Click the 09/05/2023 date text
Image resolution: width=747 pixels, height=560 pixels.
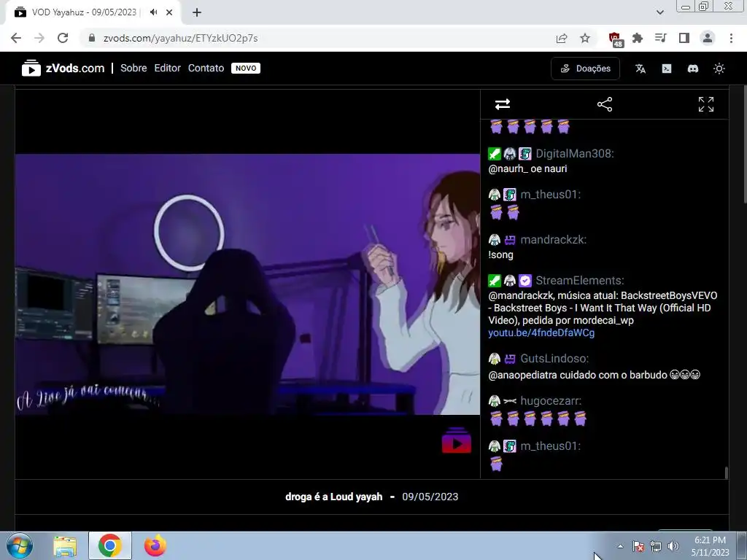(x=430, y=497)
